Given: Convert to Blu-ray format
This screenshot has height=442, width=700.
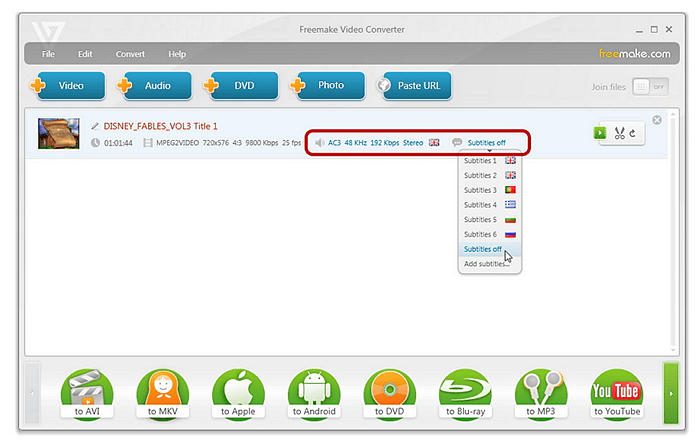Looking at the screenshot, I should click(x=465, y=394).
